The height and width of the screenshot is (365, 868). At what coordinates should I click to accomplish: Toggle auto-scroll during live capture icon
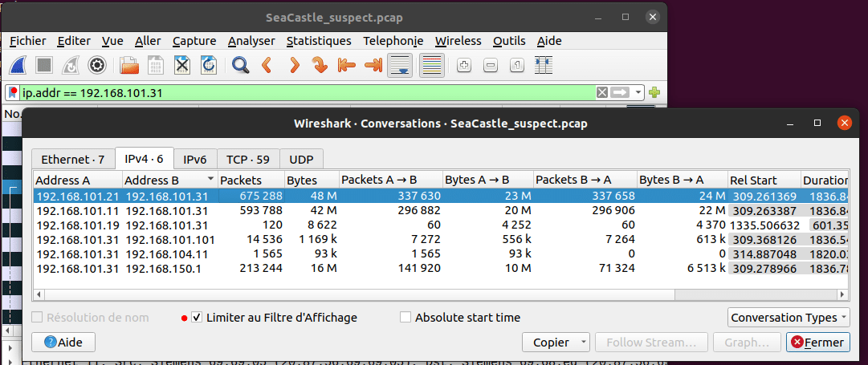(x=400, y=65)
